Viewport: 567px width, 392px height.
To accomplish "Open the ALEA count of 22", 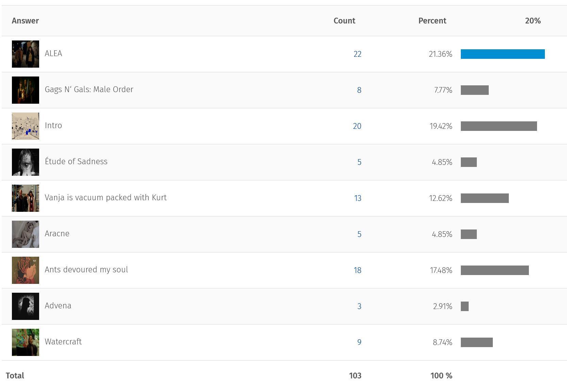I will (357, 54).
